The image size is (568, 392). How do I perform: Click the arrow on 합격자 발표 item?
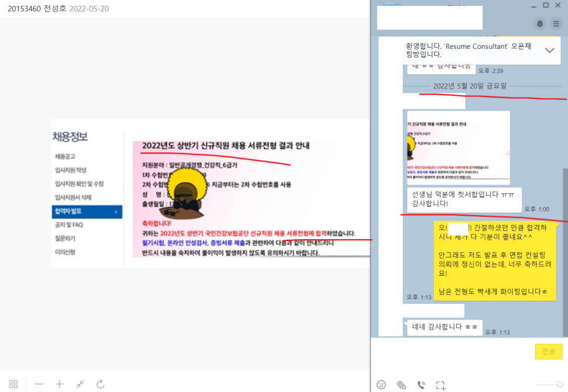point(116,212)
